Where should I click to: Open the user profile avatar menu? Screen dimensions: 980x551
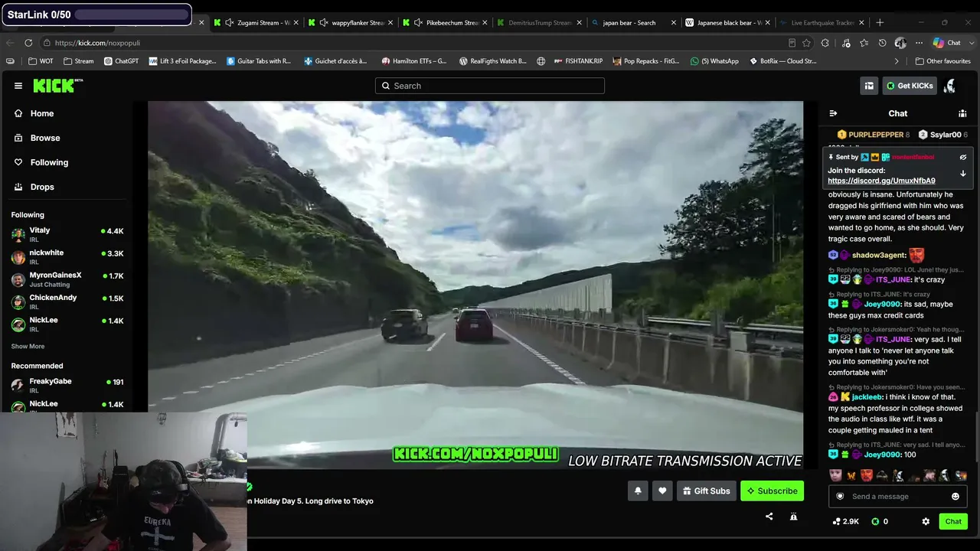[949, 86]
